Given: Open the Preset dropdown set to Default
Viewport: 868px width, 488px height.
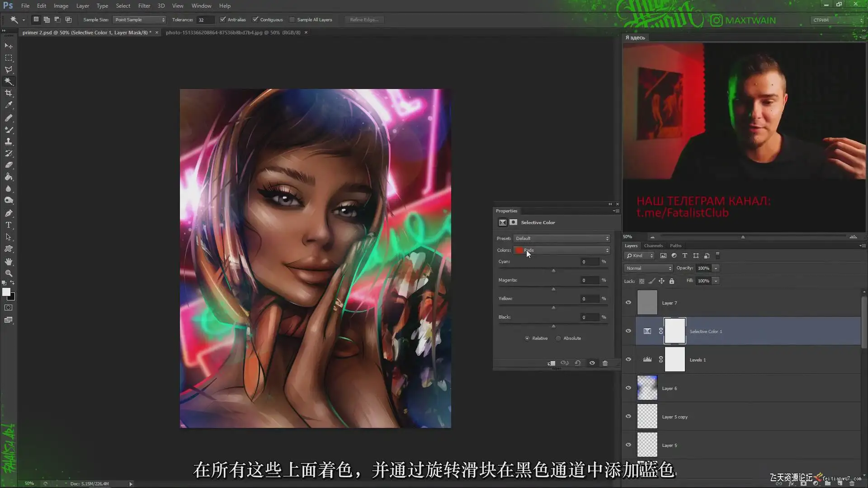Looking at the screenshot, I should click(x=562, y=239).
